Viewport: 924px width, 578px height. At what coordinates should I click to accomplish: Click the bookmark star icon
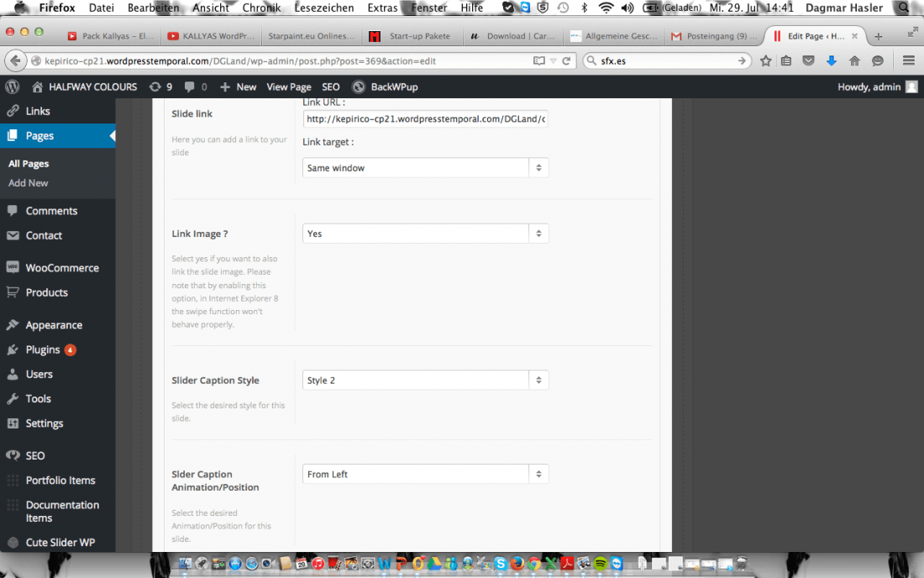point(765,60)
